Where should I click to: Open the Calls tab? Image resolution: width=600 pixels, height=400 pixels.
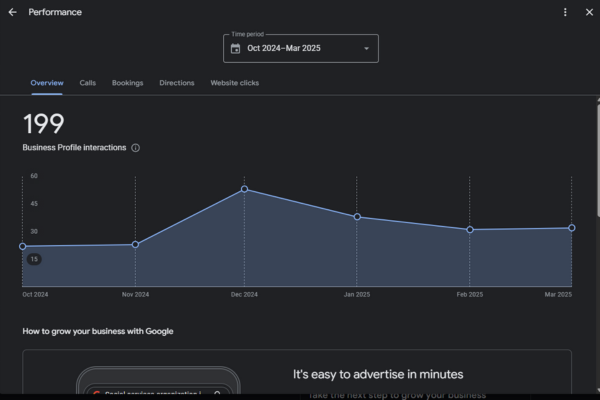[88, 83]
